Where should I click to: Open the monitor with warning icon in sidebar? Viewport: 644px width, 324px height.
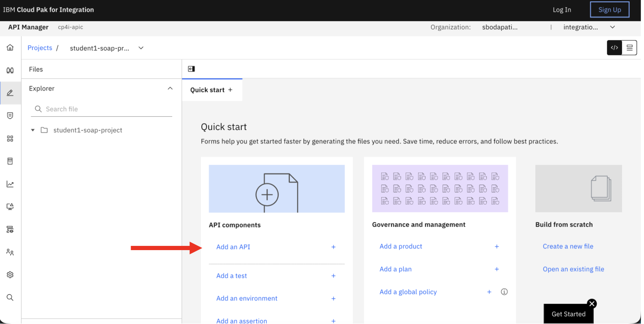pos(10,207)
